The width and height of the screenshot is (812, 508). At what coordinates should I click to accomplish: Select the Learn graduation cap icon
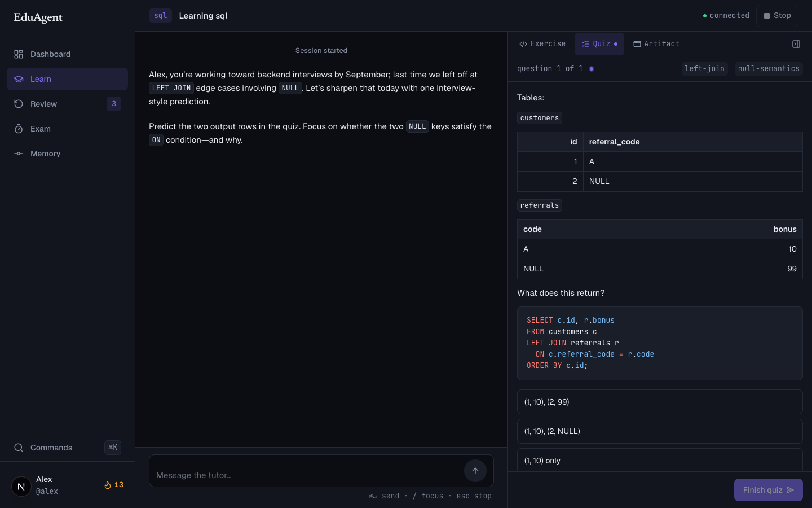point(19,79)
